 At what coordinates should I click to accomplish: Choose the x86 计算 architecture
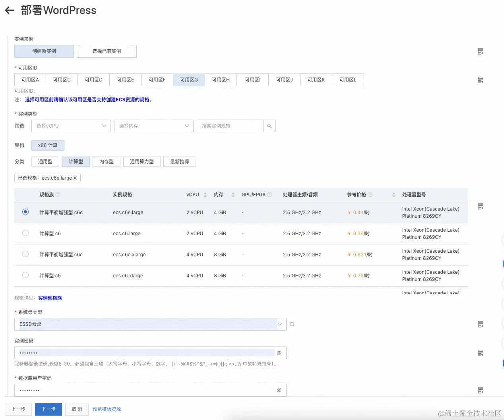(x=48, y=145)
